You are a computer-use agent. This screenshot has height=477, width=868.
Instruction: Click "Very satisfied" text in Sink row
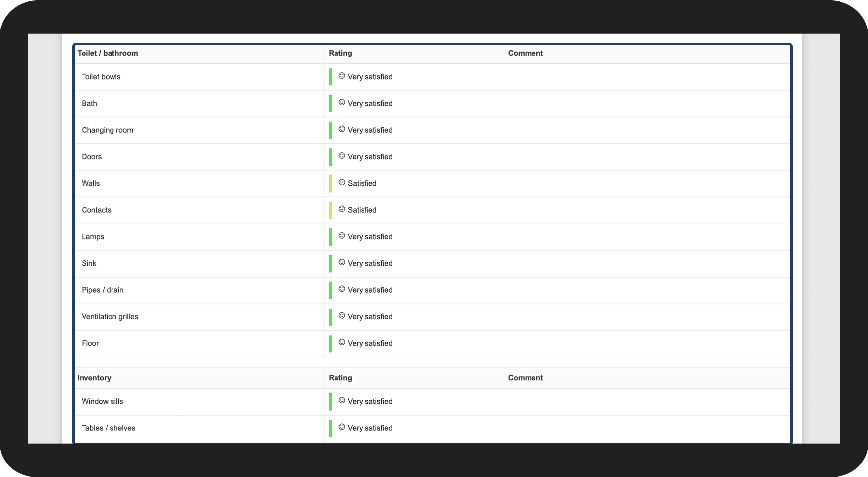coord(370,263)
